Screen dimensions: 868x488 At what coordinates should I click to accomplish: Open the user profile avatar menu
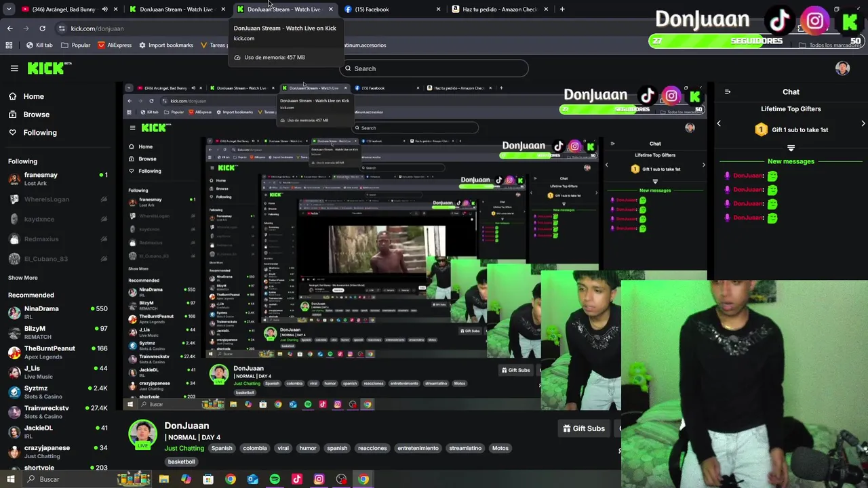tap(842, 68)
